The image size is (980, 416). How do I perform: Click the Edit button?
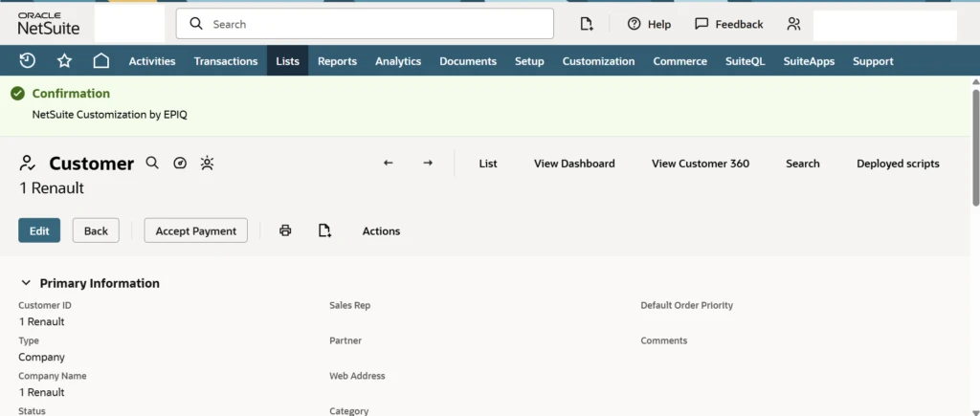39,230
